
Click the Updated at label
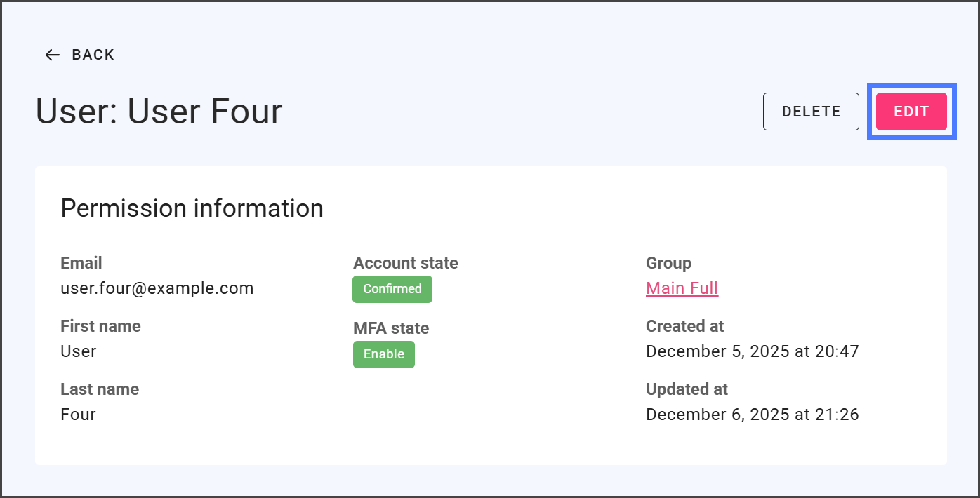coord(687,389)
